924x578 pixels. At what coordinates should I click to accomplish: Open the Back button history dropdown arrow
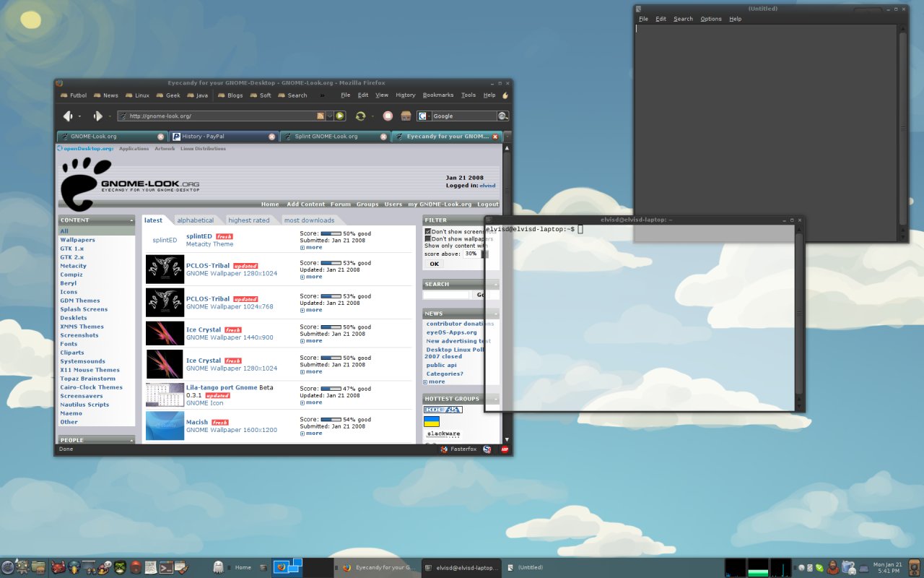(79, 116)
